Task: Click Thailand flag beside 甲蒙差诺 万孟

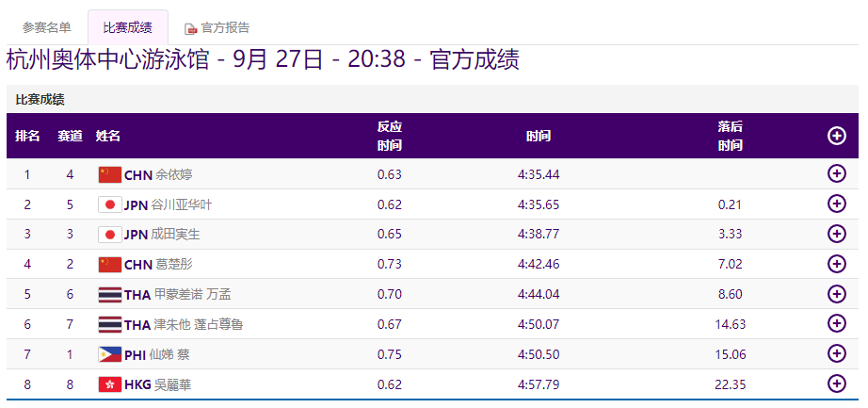Action: click(110, 294)
